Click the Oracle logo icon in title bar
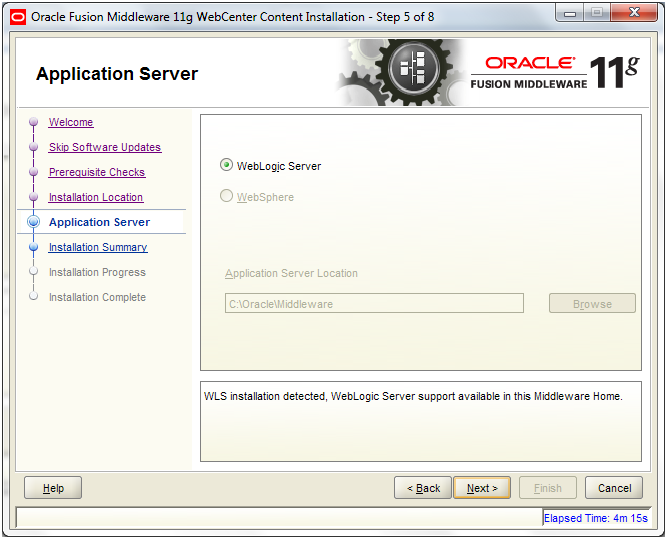The height and width of the screenshot is (539, 667). click(18, 17)
